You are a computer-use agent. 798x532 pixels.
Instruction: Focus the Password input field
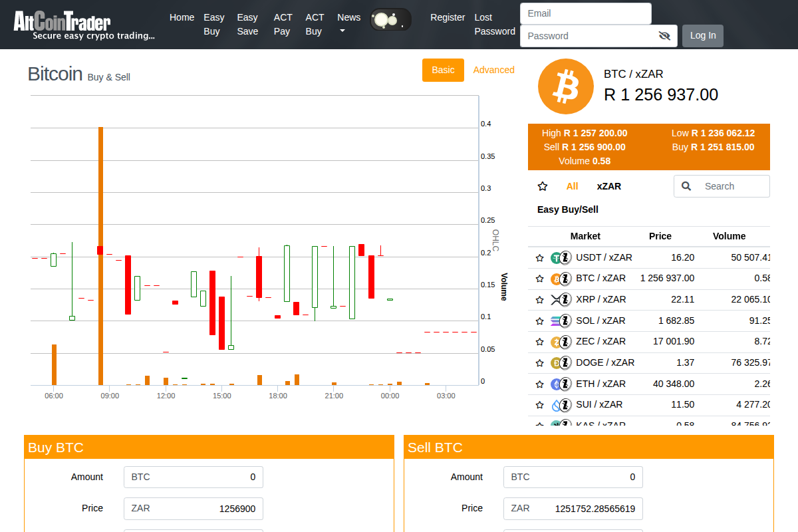[598, 36]
